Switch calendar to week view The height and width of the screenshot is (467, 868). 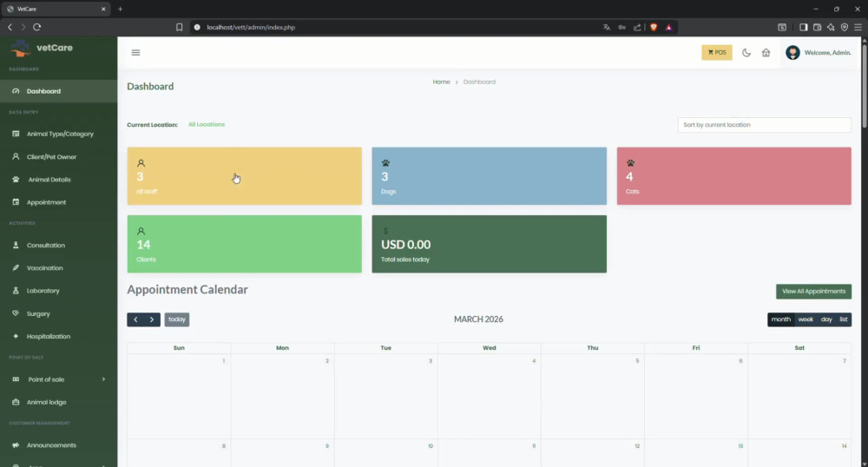(806, 319)
